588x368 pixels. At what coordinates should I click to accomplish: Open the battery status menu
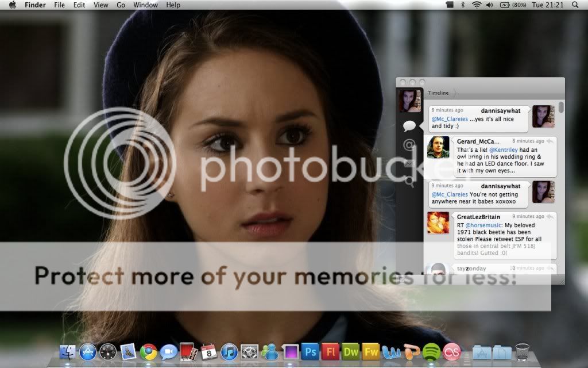coord(505,5)
